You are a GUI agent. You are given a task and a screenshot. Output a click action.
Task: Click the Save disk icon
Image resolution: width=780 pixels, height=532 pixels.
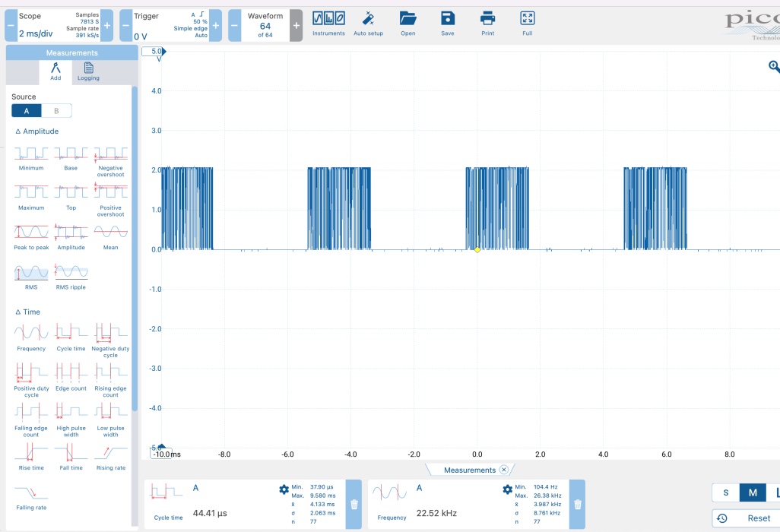[x=448, y=23]
